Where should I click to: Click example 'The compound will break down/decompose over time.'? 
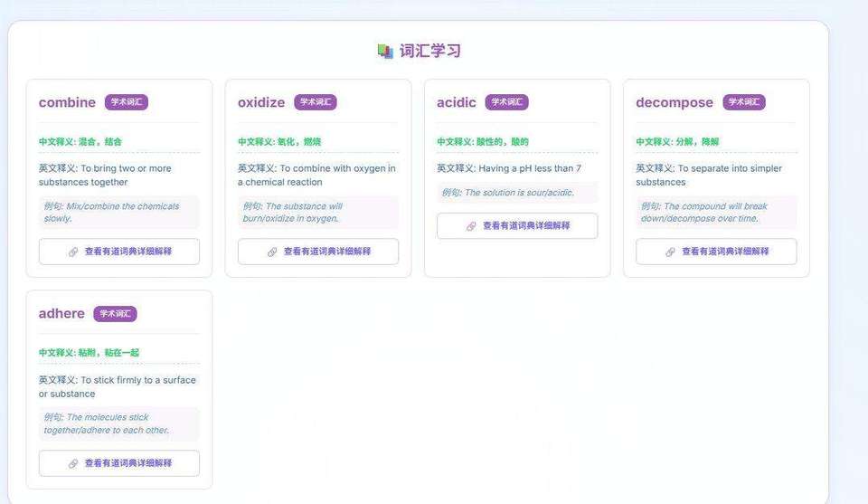tap(704, 212)
